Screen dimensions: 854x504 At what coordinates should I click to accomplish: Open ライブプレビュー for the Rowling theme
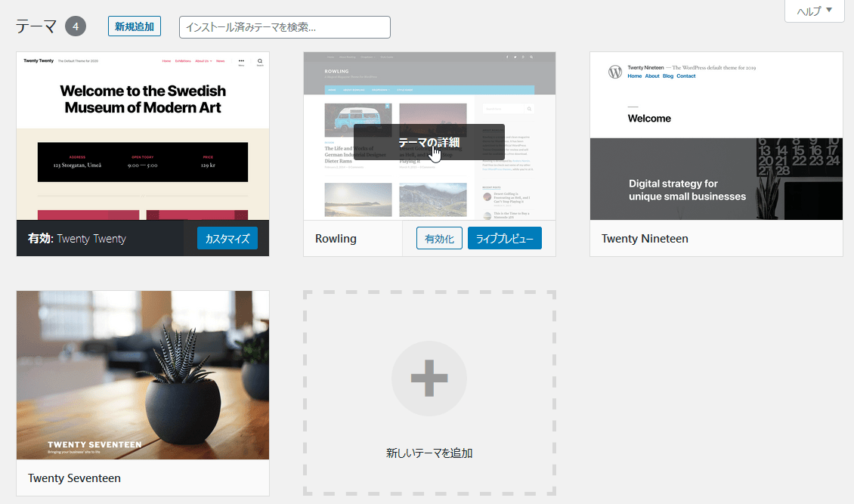point(505,238)
